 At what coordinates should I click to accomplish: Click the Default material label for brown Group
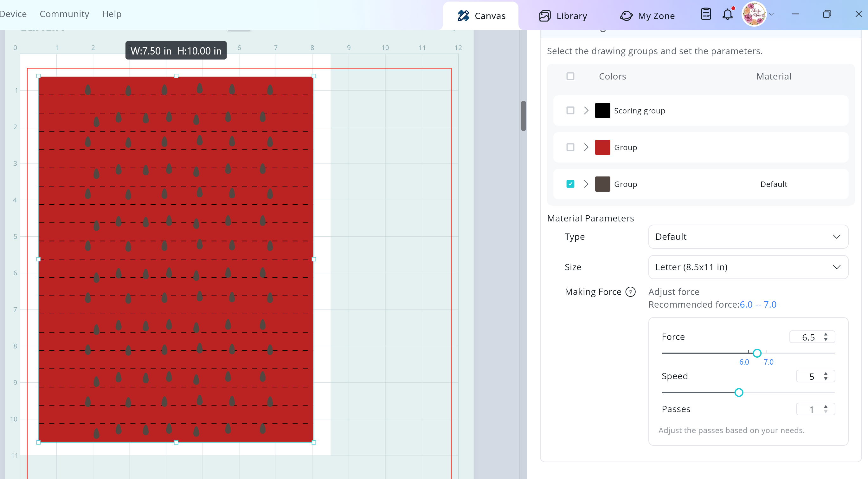click(x=774, y=184)
